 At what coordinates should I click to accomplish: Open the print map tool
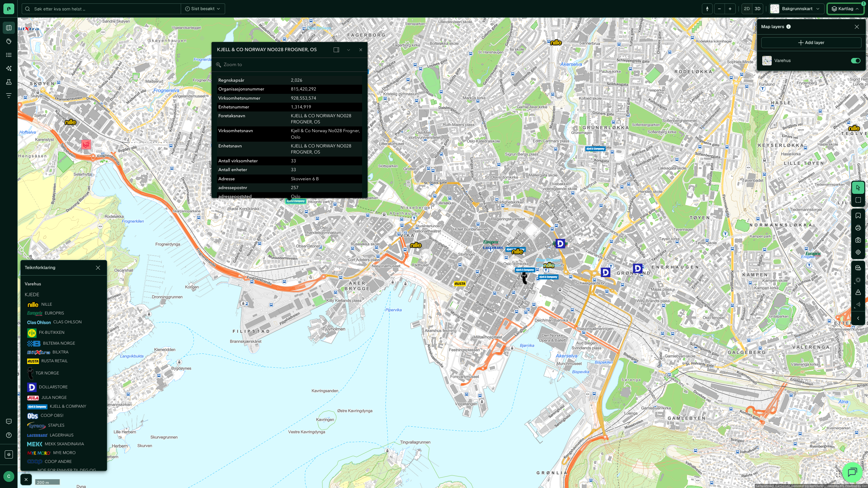click(x=858, y=228)
